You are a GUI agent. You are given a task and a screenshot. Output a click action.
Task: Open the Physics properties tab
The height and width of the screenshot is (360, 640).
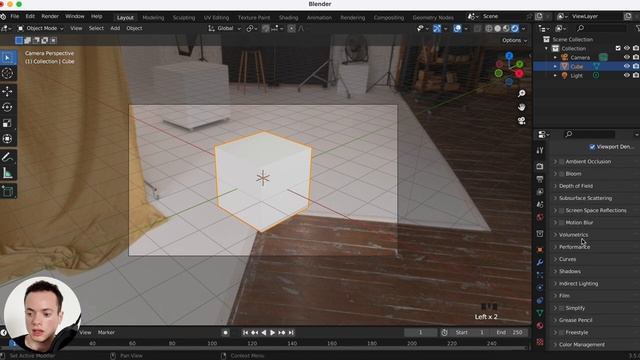(540, 288)
